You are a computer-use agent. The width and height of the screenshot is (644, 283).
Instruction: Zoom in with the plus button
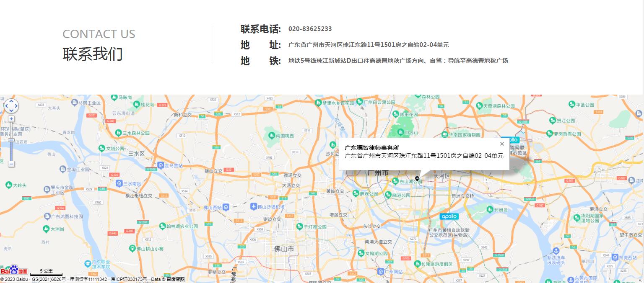[11, 119]
